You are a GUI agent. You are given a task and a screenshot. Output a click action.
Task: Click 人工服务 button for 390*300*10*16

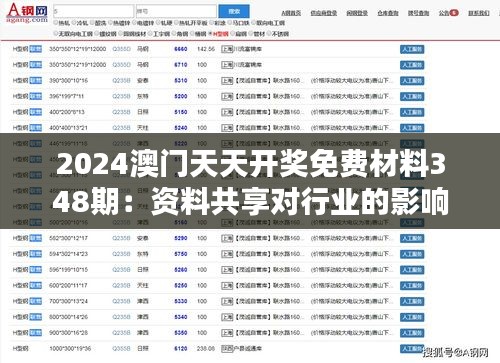[412, 81]
